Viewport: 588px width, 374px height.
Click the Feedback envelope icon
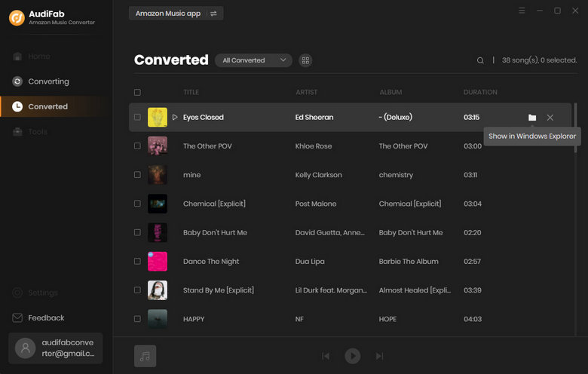click(x=17, y=317)
